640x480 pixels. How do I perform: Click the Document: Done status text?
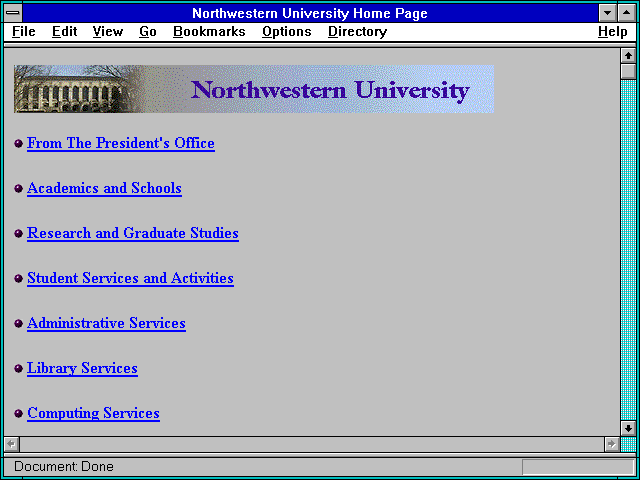click(64, 466)
